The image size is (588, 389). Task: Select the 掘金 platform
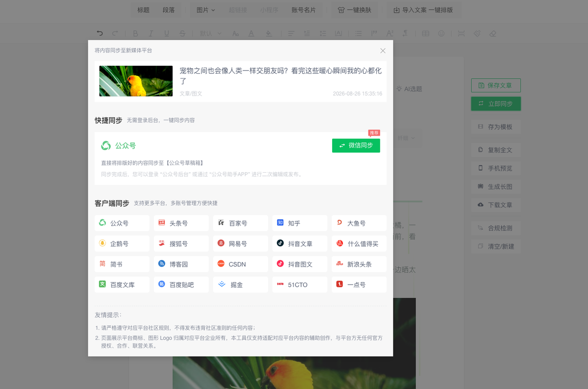tap(241, 285)
